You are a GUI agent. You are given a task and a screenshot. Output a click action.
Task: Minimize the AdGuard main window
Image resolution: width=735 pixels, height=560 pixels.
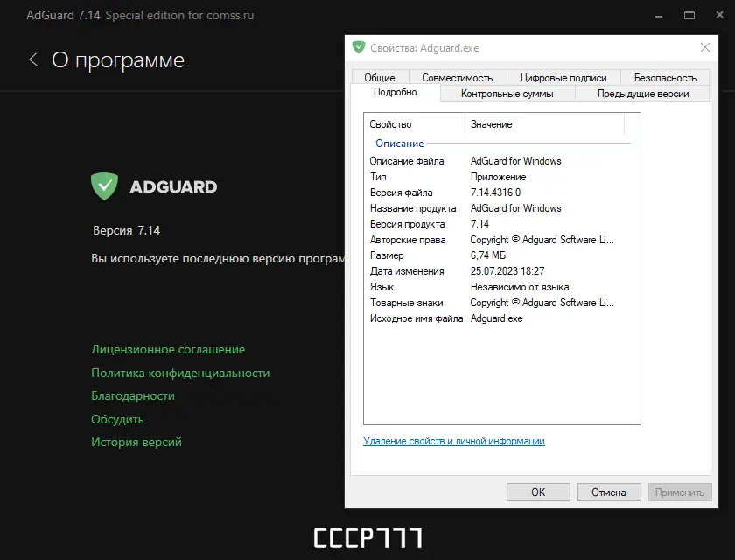tap(659, 16)
